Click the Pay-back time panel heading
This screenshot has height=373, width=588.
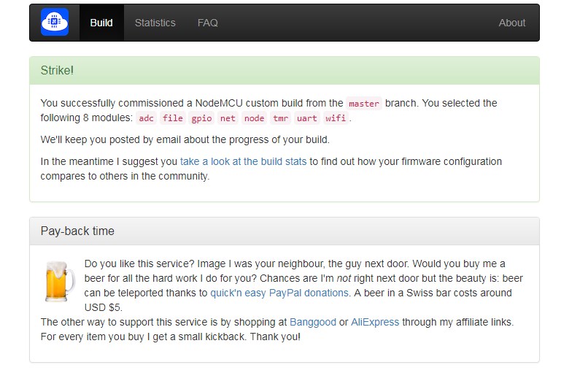[77, 231]
